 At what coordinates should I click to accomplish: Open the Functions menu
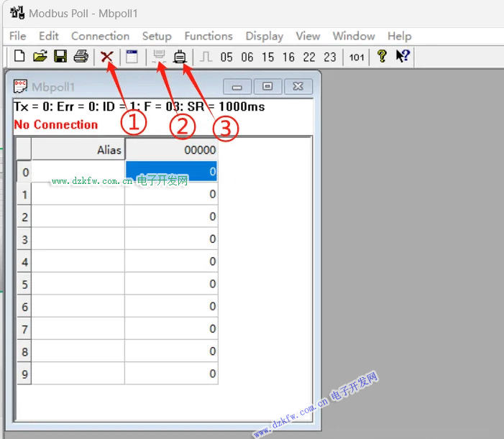[209, 36]
